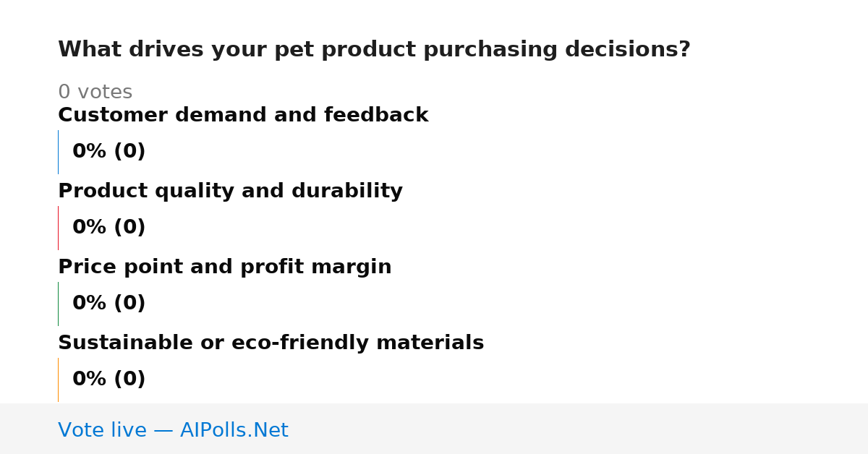Screen dimensions: 868x454
Task: Click the gray footer bar background
Action: (x=579, y=429)
